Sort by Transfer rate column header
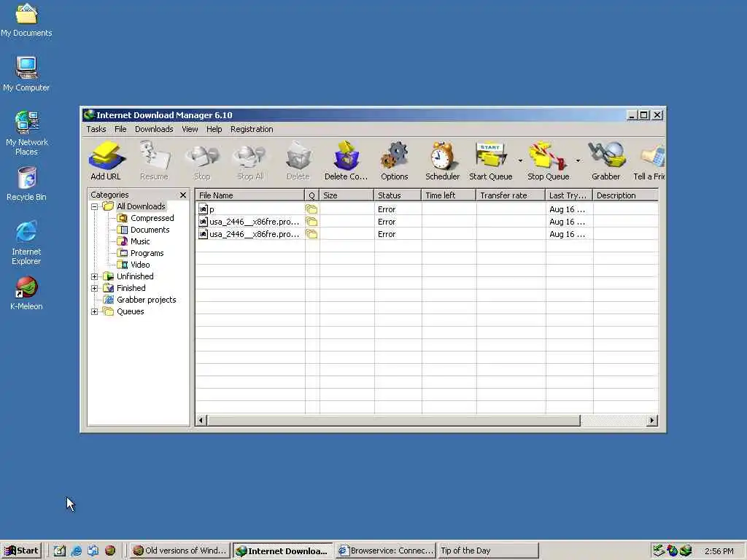747x560 pixels. pyautogui.click(x=510, y=195)
